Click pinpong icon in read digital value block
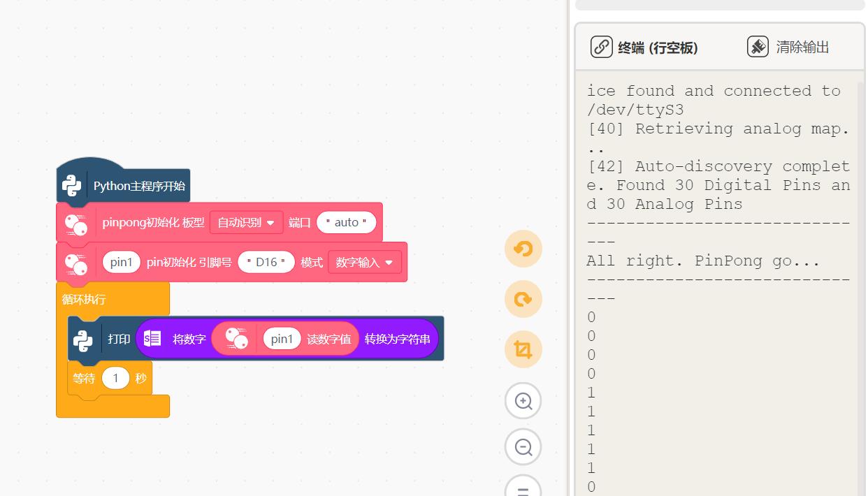Screen dimensions: 868x496 pos(236,339)
